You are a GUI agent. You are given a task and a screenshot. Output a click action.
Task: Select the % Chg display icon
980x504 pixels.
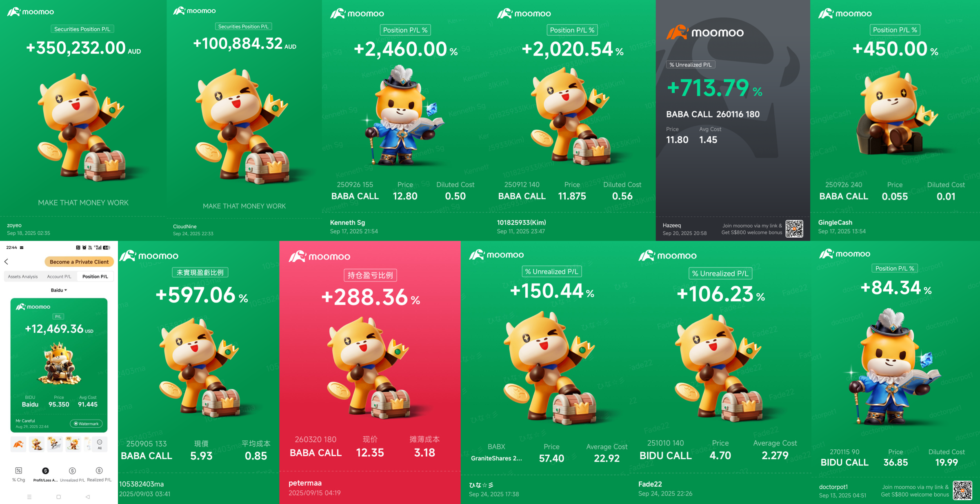[x=19, y=471]
